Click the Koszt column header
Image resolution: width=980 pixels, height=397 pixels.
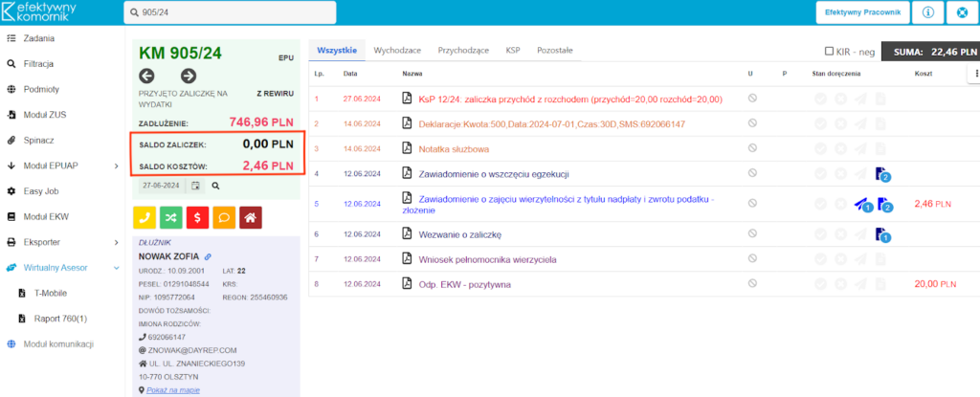[x=924, y=74]
